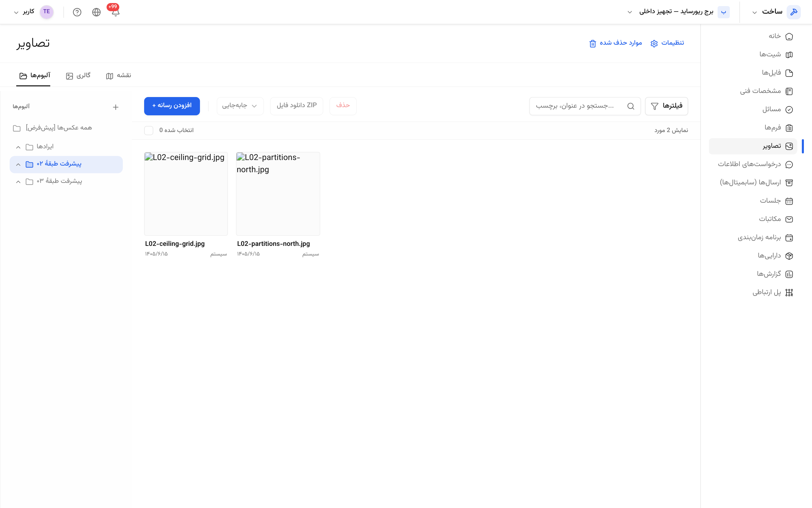Open برنامه زمان‌بندی in the sidebar
812x508 pixels.
(x=753, y=237)
